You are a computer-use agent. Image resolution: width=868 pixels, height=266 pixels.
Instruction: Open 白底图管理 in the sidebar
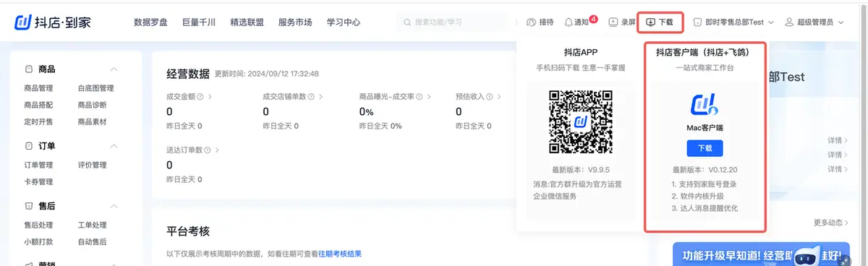[95, 88]
